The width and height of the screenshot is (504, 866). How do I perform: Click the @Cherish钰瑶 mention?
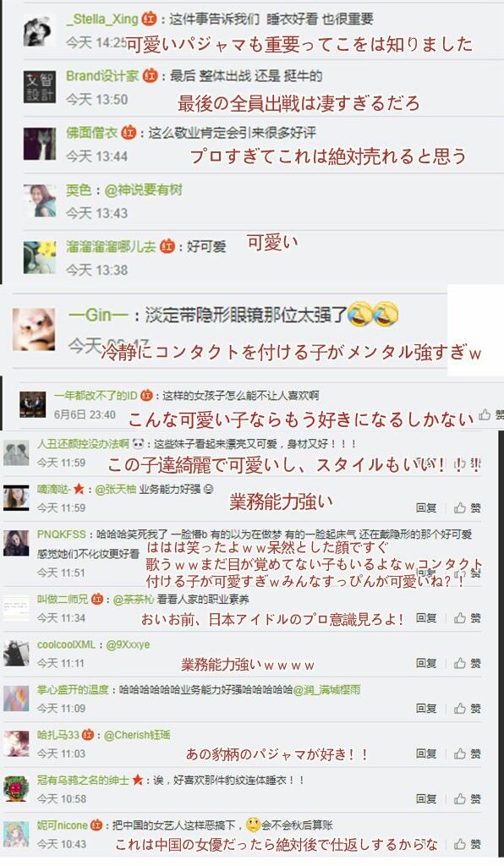pyautogui.click(x=137, y=735)
